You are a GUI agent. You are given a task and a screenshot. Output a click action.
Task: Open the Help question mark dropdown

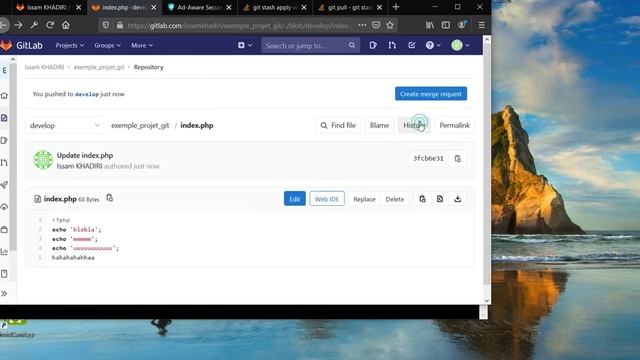[x=433, y=45]
